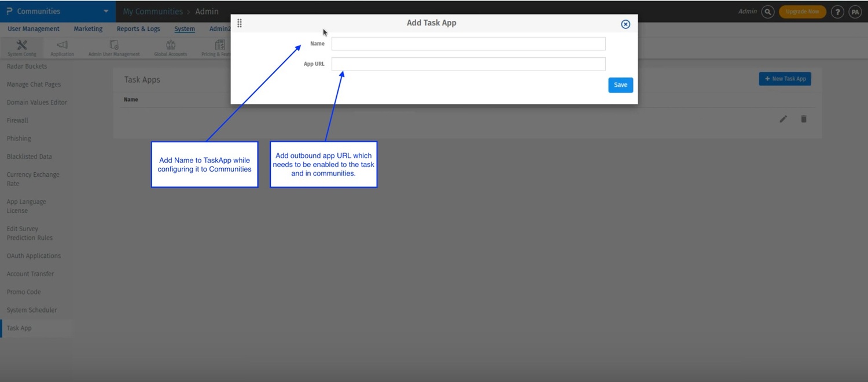Click the Task Apps panel title

tap(142, 80)
